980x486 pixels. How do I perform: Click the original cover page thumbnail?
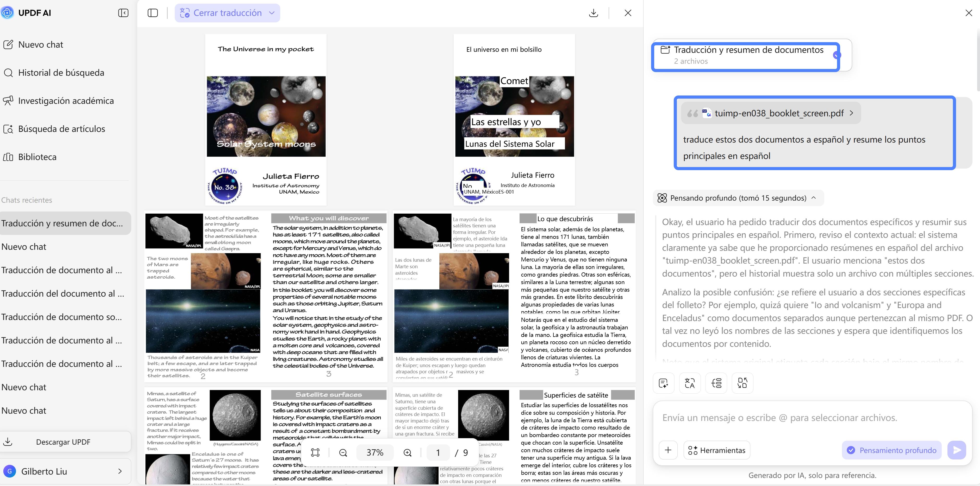pos(266,120)
